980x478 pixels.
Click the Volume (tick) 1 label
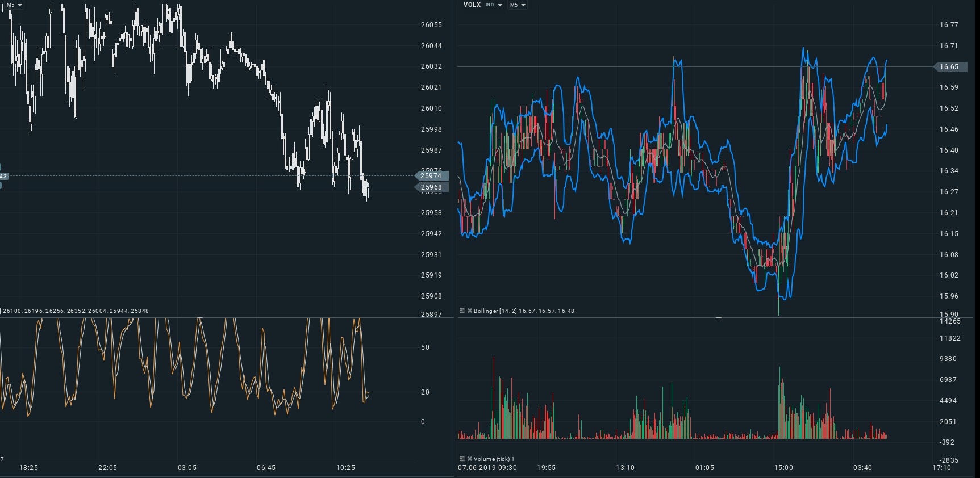pyautogui.click(x=494, y=459)
